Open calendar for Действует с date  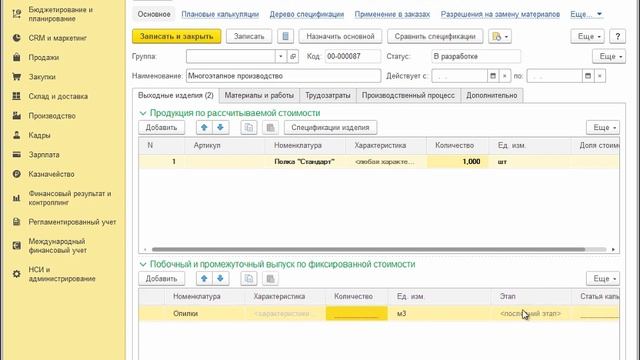pyautogui.click(x=493, y=76)
